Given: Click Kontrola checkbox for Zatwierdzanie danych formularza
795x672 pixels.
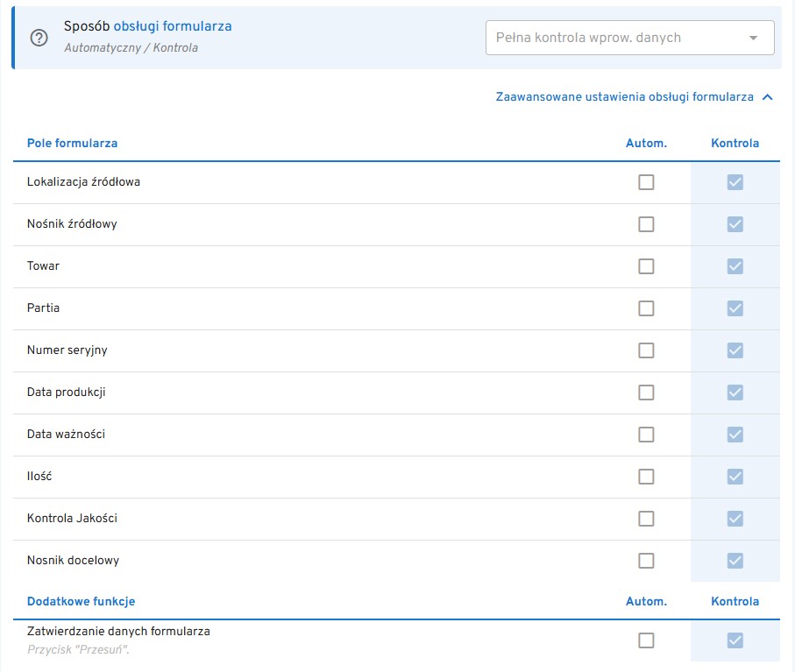Looking at the screenshot, I should coord(735,640).
